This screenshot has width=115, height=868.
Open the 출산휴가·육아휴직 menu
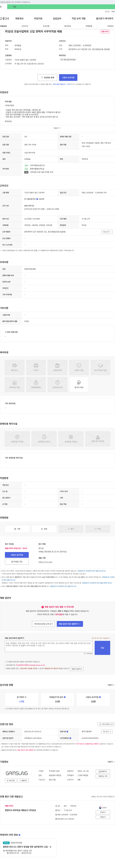(105, 19)
